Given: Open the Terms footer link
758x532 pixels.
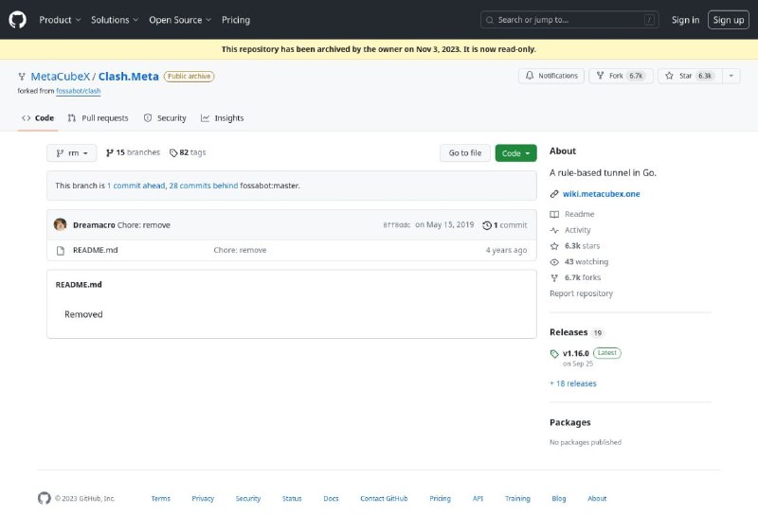Looking at the screenshot, I should pyautogui.click(x=160, y=498).
